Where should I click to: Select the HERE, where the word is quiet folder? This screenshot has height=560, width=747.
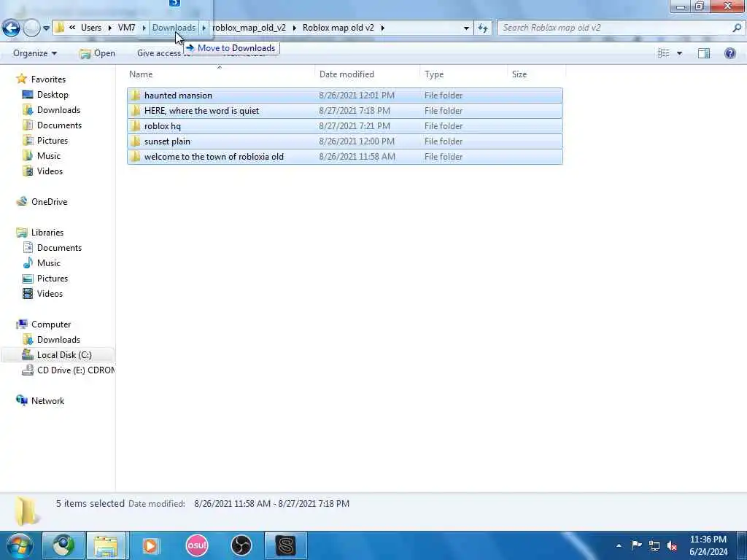pyautogui.click(x=344, y=111)
